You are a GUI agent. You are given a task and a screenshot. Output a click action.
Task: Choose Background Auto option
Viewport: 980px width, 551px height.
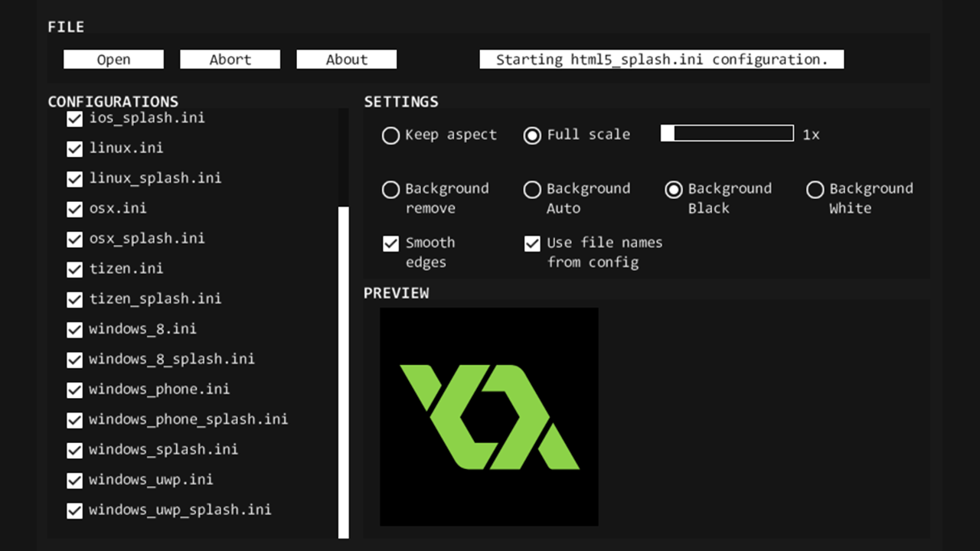532,190
